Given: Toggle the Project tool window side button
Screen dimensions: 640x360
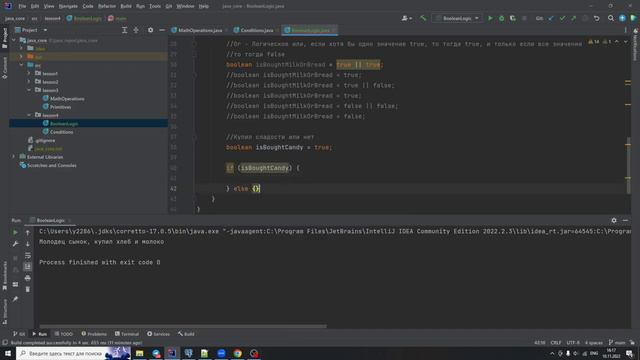Looking at the screenshot, I should click(x=4, y=38).
